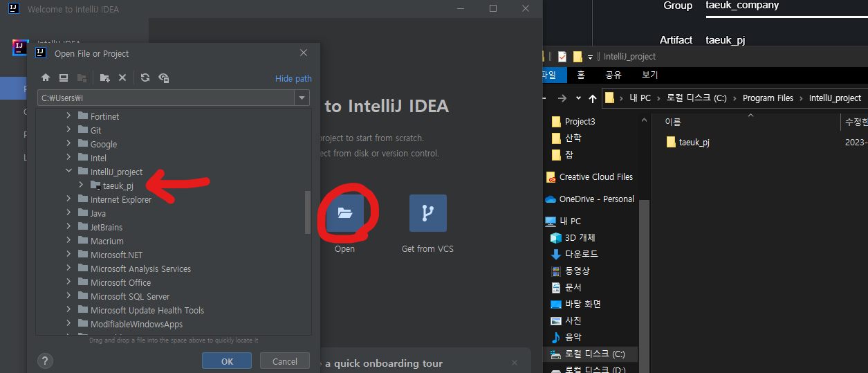Switch to 공유 tab in Explorer
The image size is (868, 373).
[613, 75]
